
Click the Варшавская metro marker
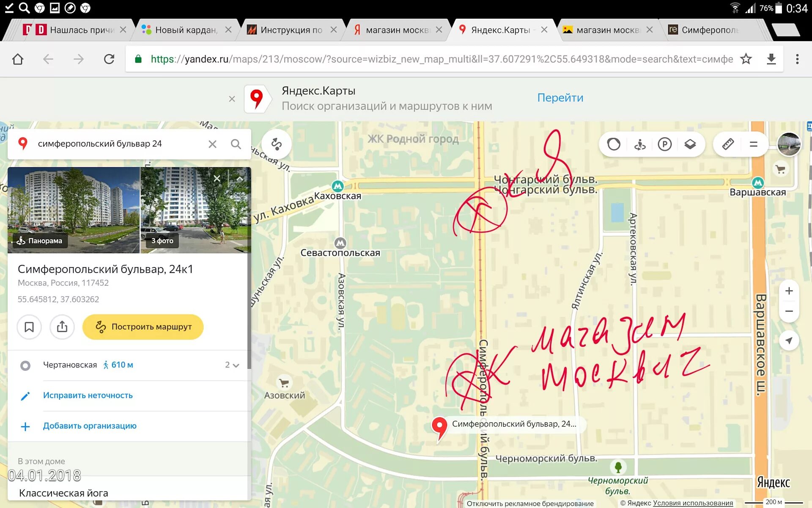coord(758,183)
